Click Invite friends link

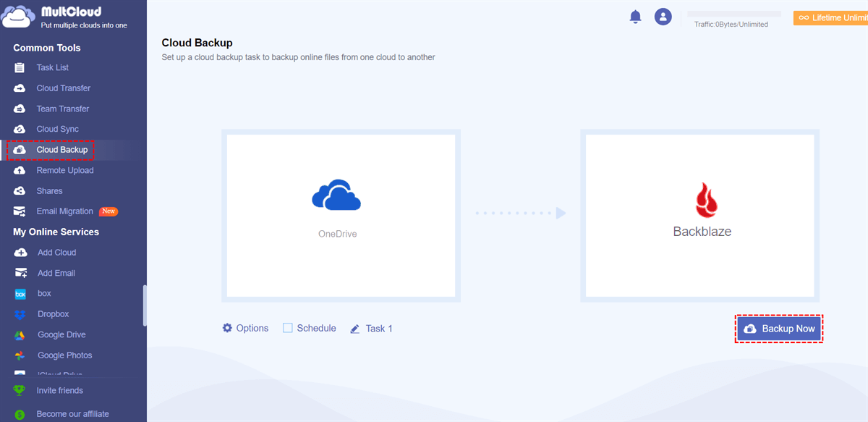coord(60,390)
